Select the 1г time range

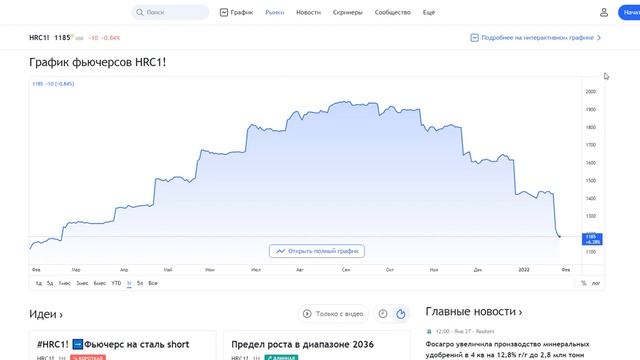(x=129, y=283)
